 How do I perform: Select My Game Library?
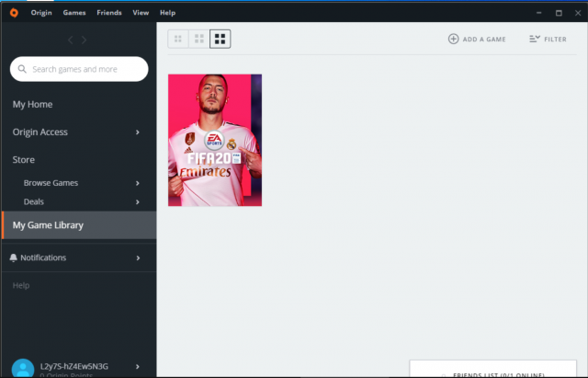(x=79, y=225)
